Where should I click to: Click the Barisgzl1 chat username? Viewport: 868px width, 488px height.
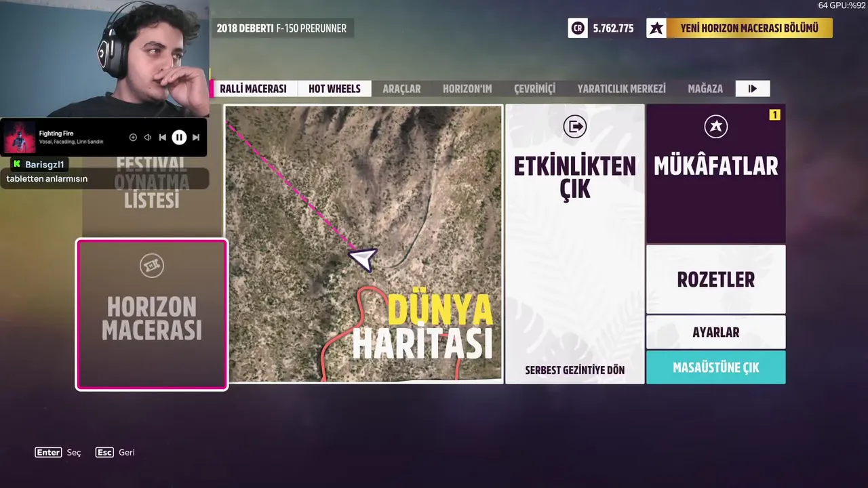[44, 165]
